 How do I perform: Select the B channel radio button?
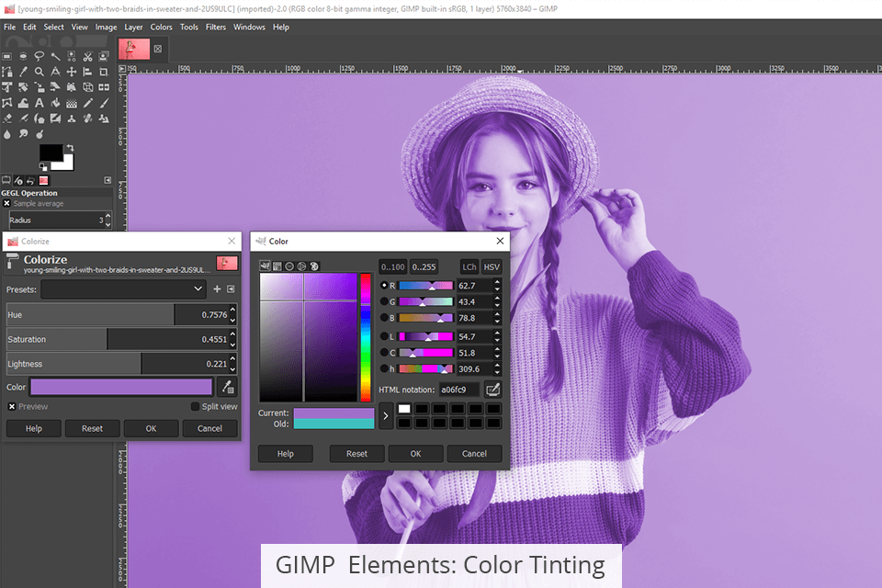384,318
